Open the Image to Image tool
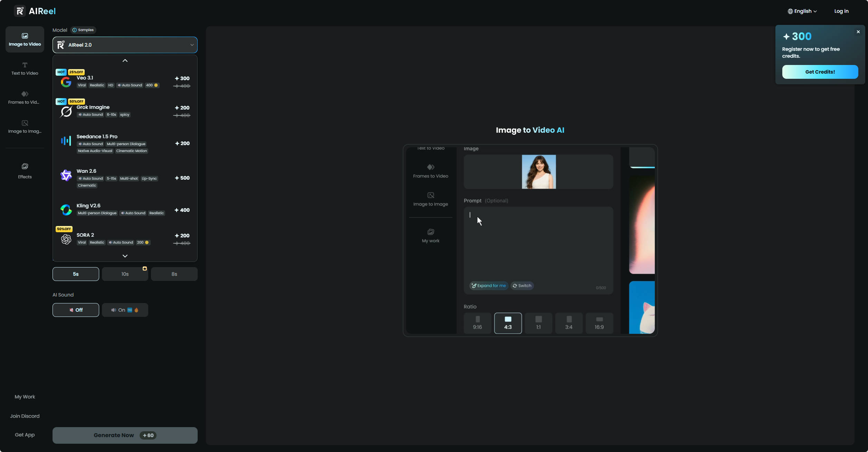 click(x=25, y=126)
